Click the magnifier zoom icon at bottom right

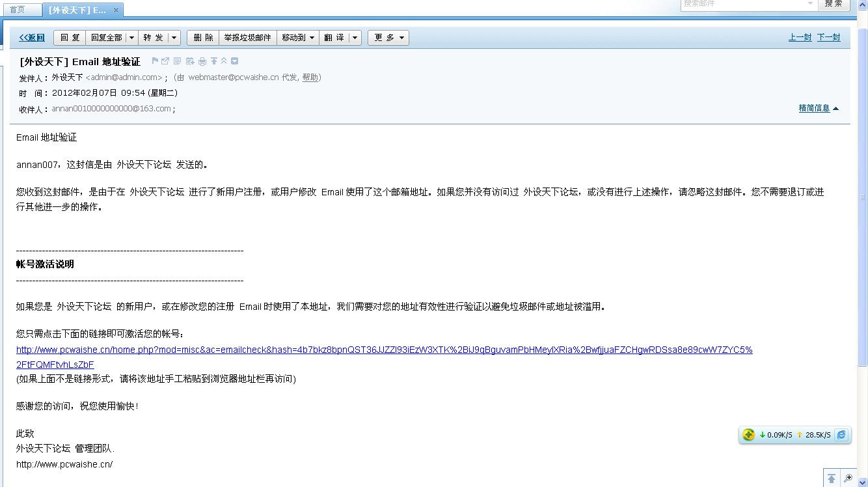(848, 479)
